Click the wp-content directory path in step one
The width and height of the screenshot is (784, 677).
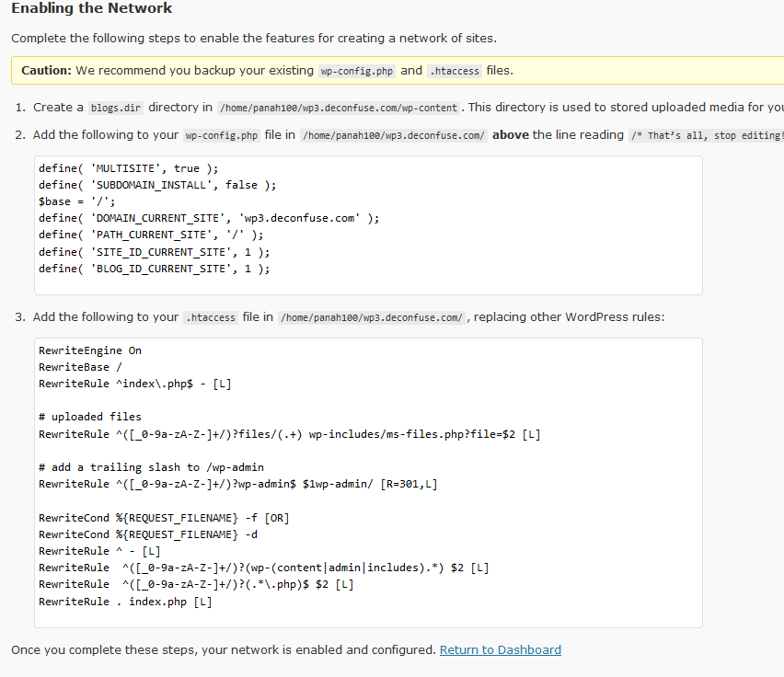tap(339, 108)
